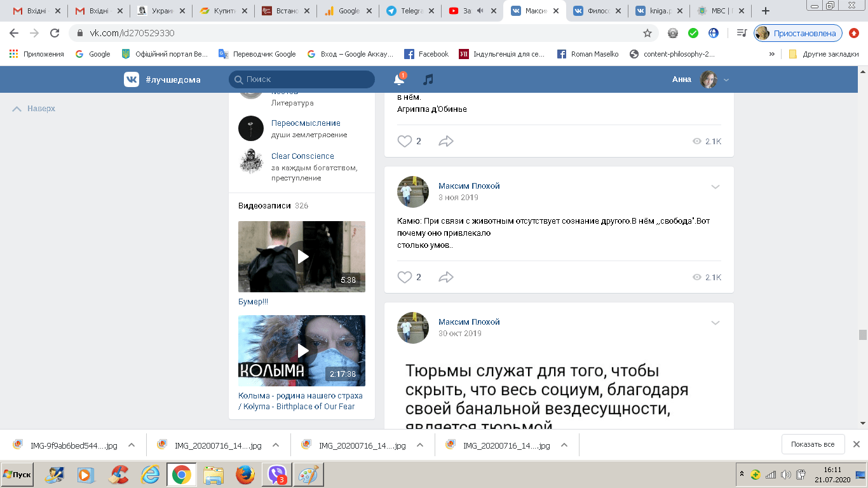Open Переосмысление community link
868x488 pixels.
tap(306, 123)
